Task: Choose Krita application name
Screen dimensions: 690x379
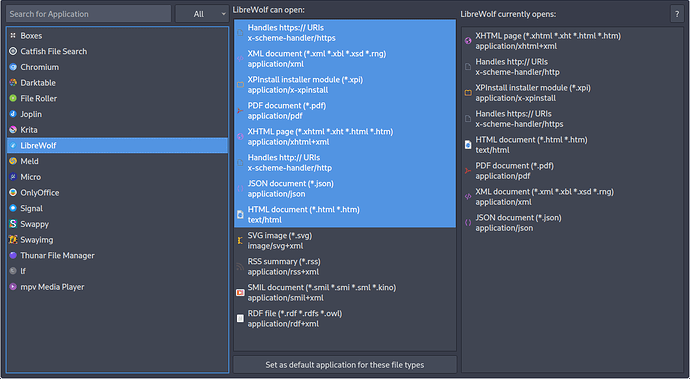Action: (x=29, y=130)
